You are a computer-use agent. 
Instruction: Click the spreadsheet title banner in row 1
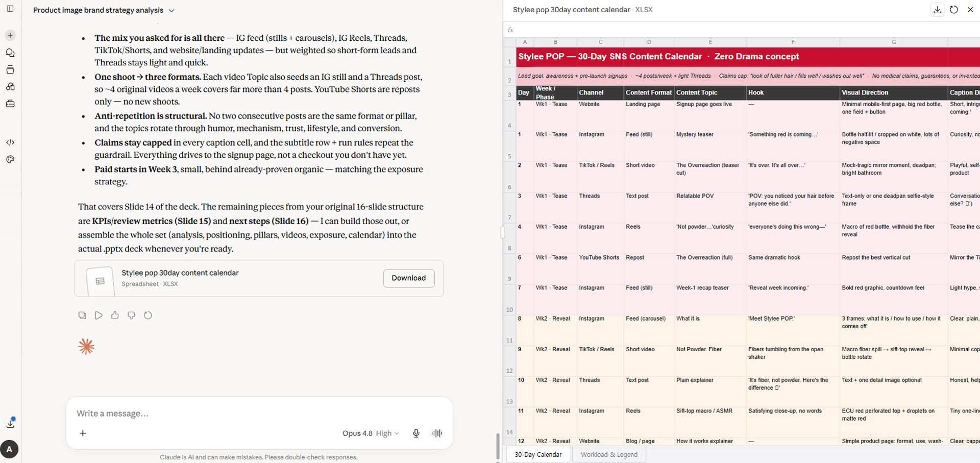click(x=748, y=57)
